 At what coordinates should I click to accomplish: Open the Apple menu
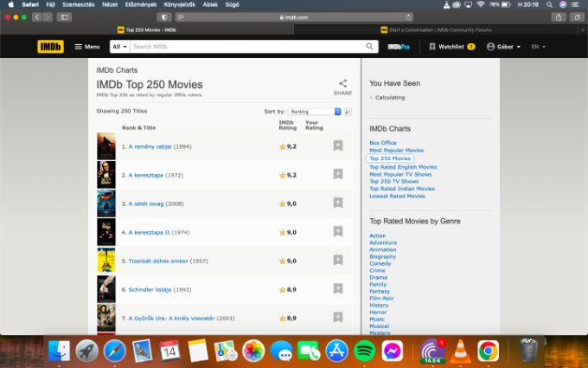click(11, 4)
